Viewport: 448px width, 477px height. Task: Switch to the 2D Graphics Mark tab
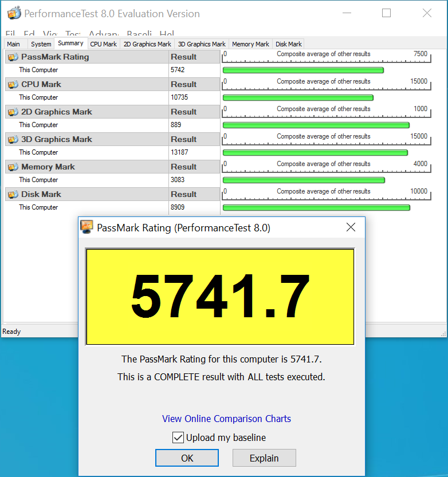coord(147,44)
